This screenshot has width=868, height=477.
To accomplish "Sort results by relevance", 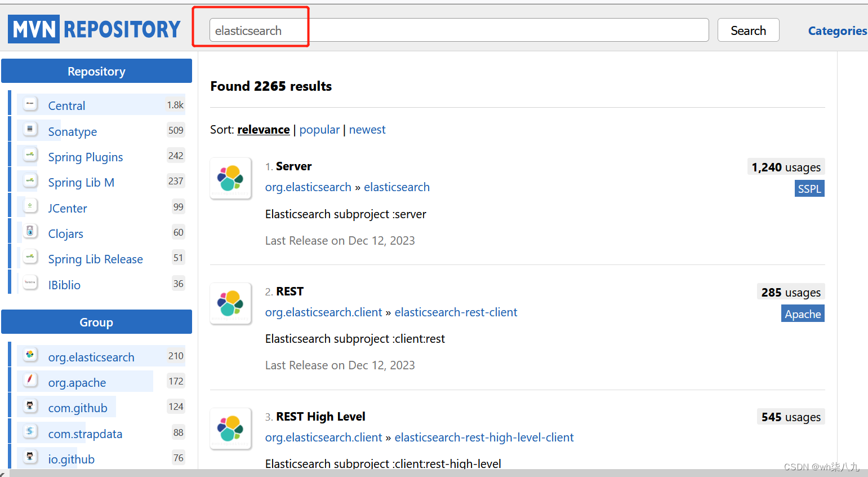I will coord(264,130).
